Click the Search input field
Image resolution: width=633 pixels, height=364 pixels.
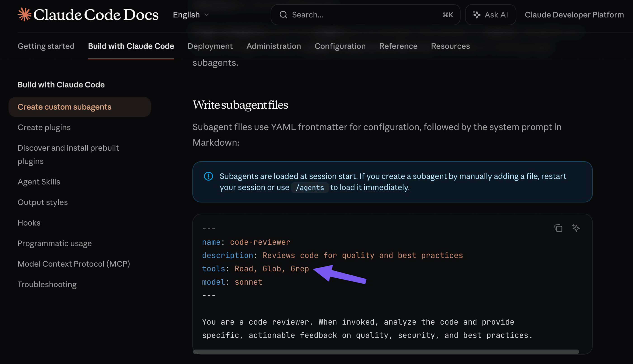point(365,15)
